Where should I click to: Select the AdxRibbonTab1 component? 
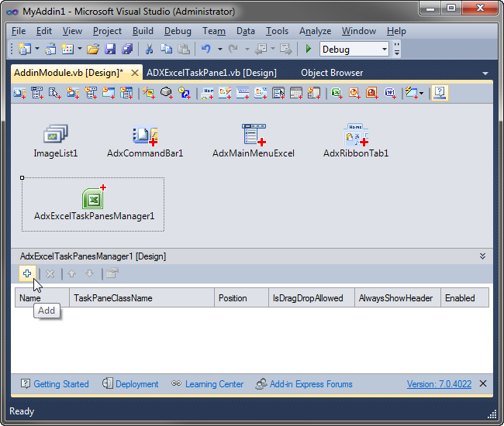[x=356, y=141]
